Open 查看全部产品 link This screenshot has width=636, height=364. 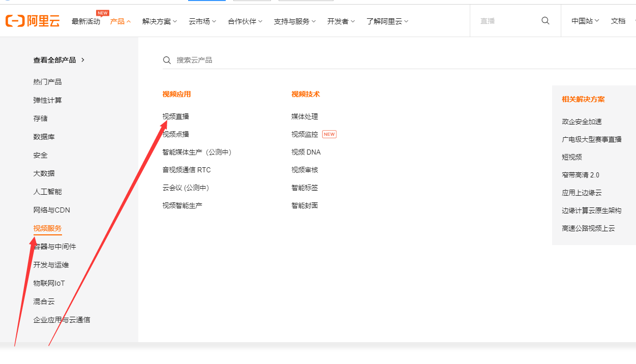(x=55, y=60)
